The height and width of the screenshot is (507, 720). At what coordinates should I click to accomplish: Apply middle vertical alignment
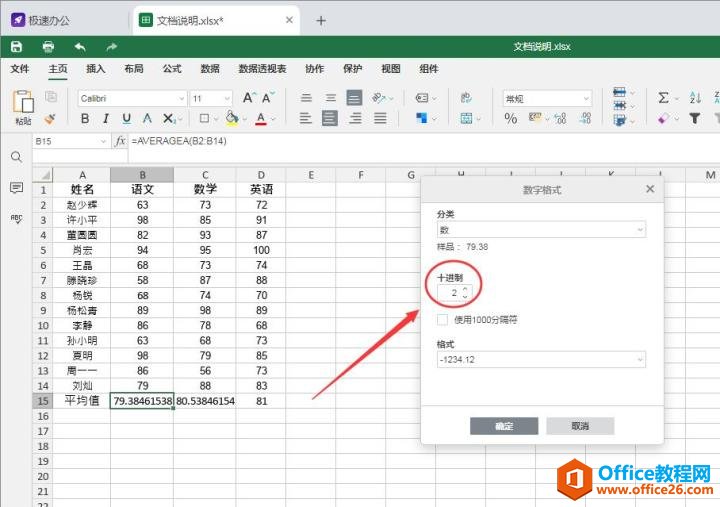pyautogui.click(x=331, y=97)
